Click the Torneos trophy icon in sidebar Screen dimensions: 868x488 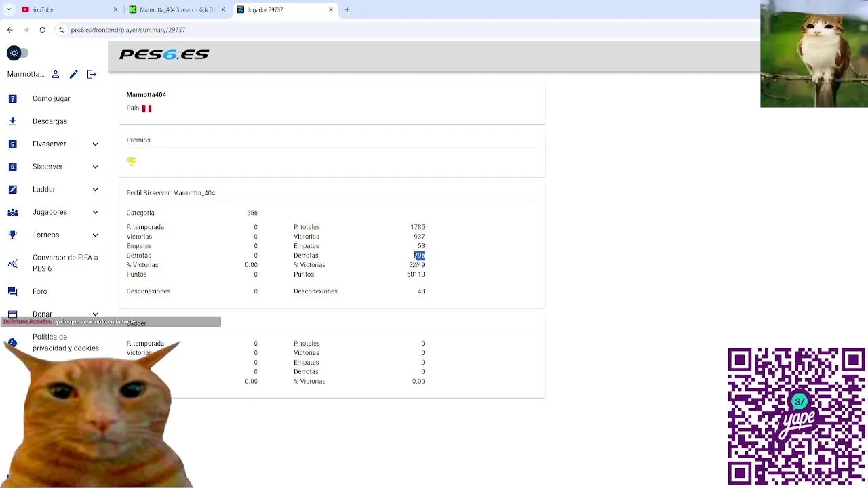(12, 235)
